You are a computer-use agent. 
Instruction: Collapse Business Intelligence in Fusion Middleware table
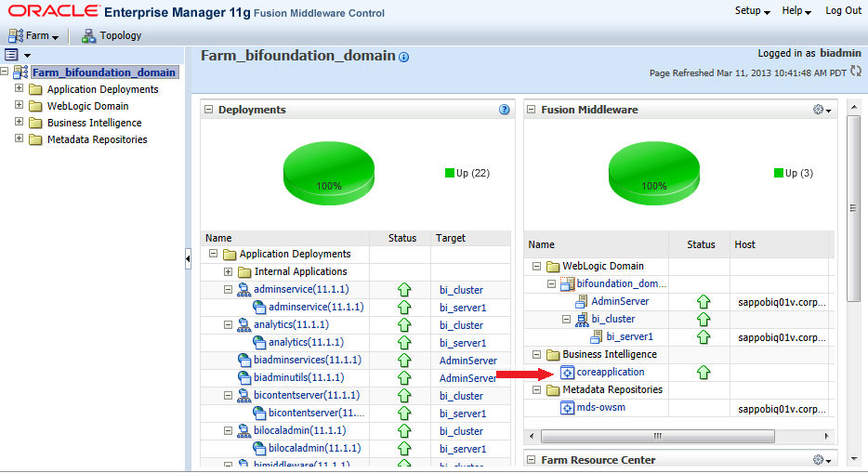pyautogui.click(x=536, y=355)
